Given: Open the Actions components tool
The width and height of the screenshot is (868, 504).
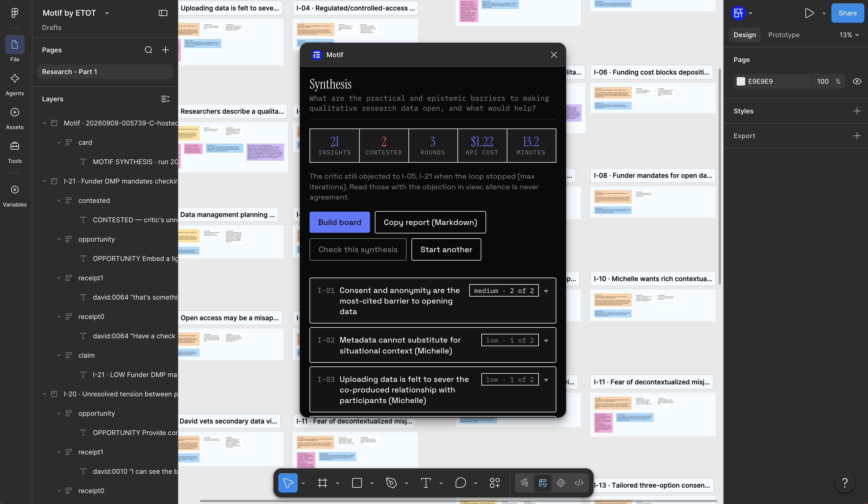Looking at the screenshot, I should [x=495, y=483].
